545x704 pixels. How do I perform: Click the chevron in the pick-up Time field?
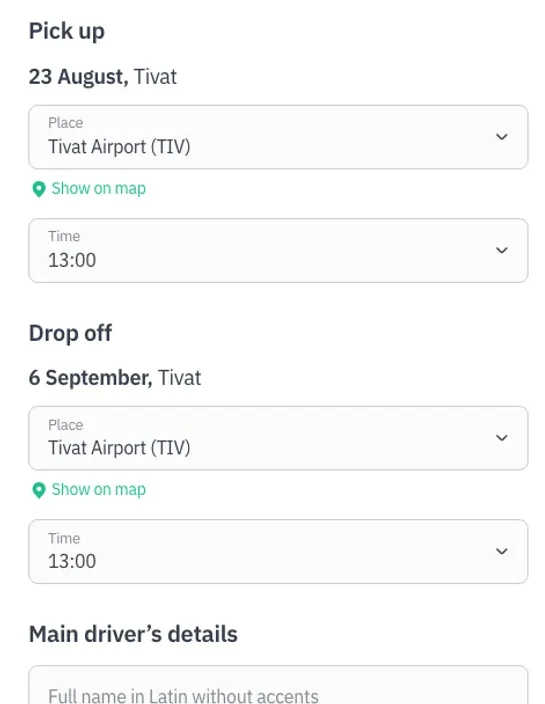[x=501, y=250]
